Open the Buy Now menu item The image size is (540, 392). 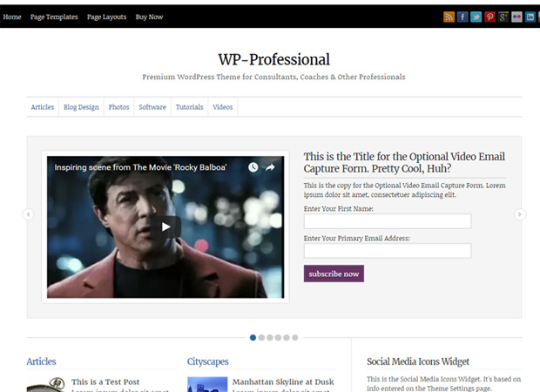149,17
